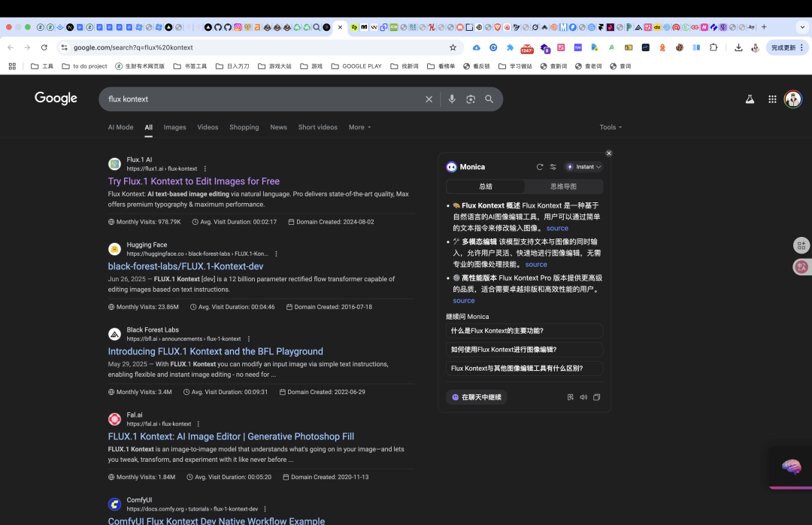
Task: Switch to News tab
Action: [x=278, y=127]
